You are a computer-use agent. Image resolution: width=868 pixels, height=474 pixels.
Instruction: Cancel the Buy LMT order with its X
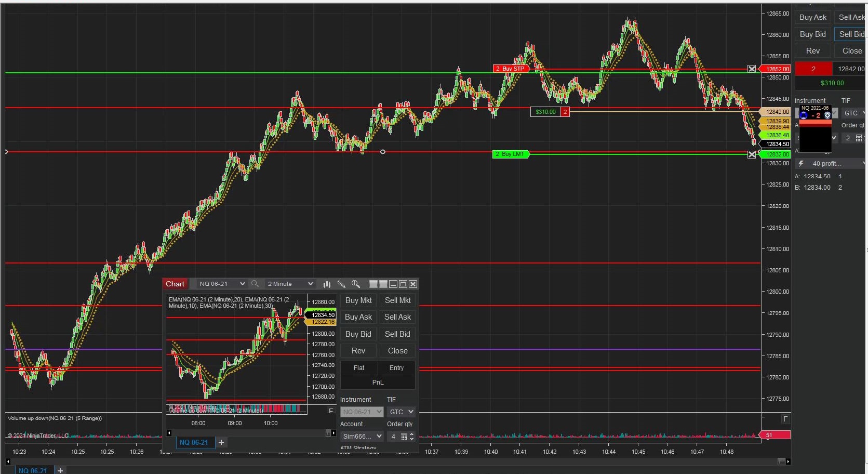coord(752,154)
